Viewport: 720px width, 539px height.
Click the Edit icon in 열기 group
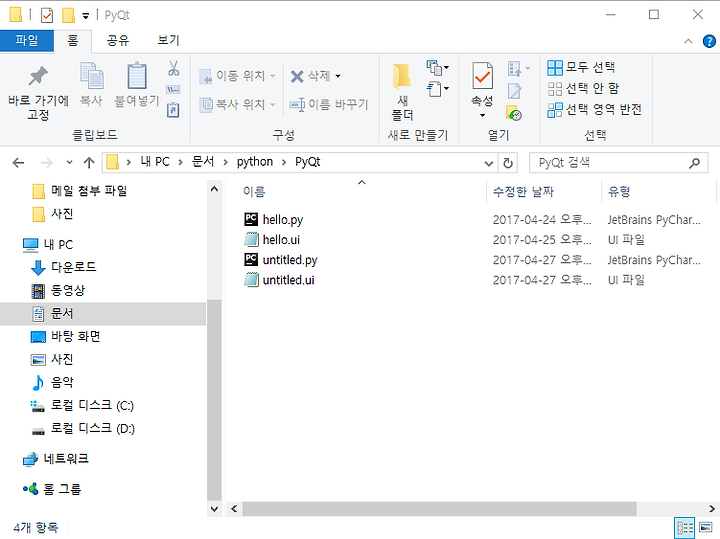pyautogui.click(x=515, y=91)
